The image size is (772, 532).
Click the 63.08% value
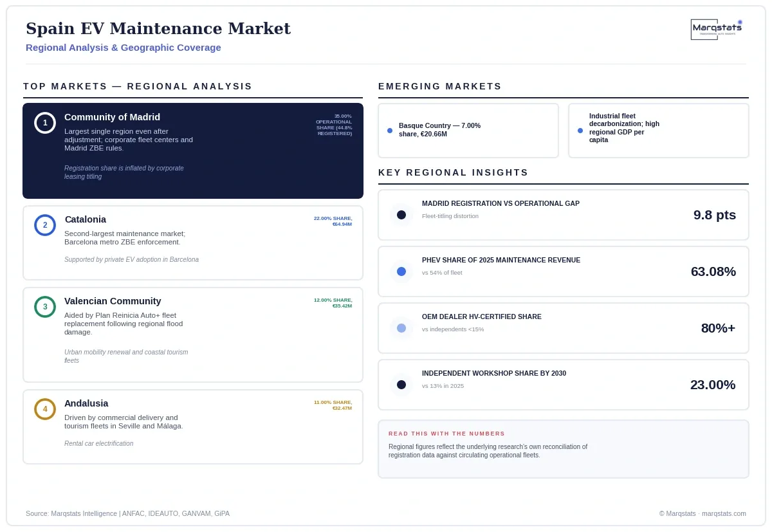[x=713, y=271]
